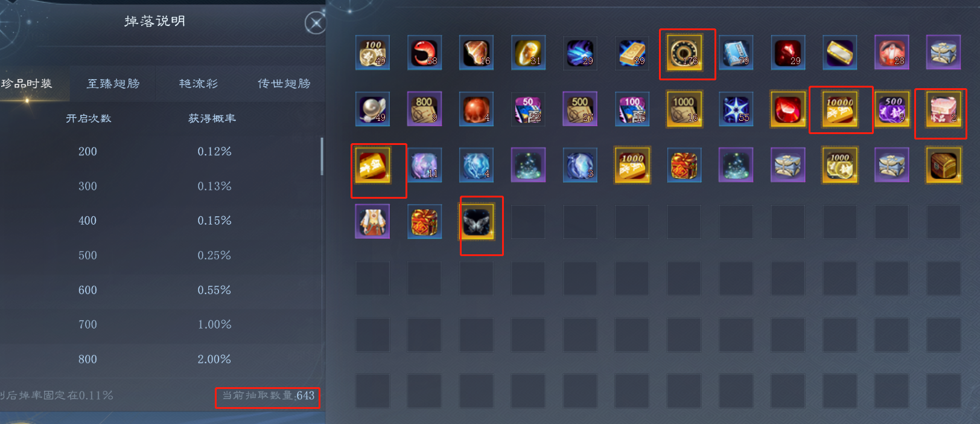This screenshot has width=980, height=424.
Task: Close the 掉落说明 panel
Action: point(315,24)
